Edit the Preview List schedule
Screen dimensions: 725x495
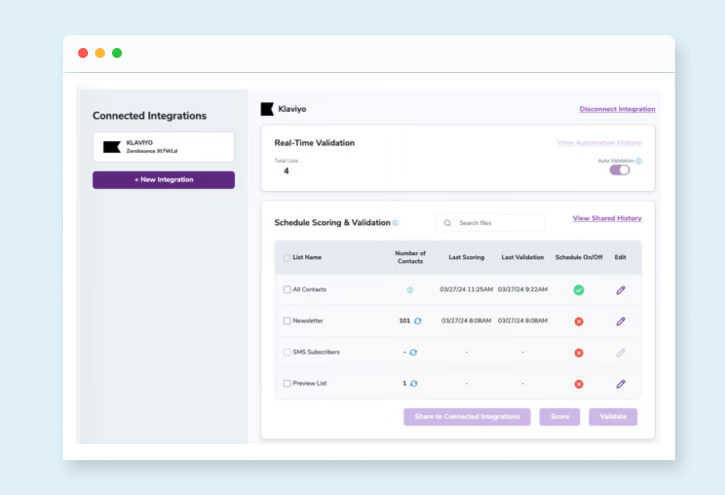tap(621, 384)
